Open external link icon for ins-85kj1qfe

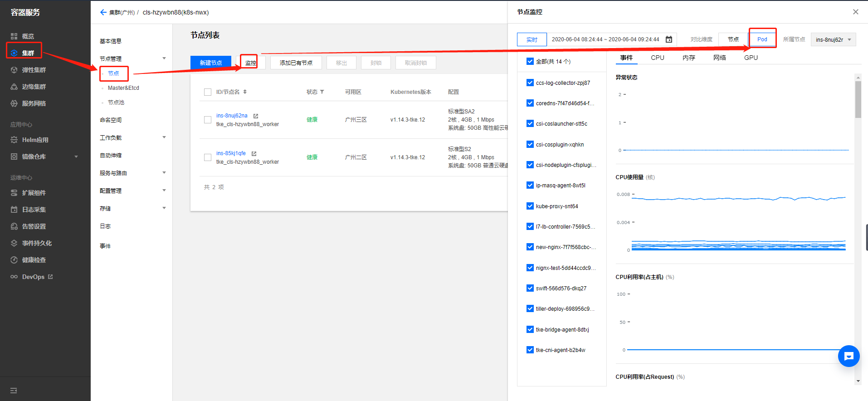[x=254, y=154]
